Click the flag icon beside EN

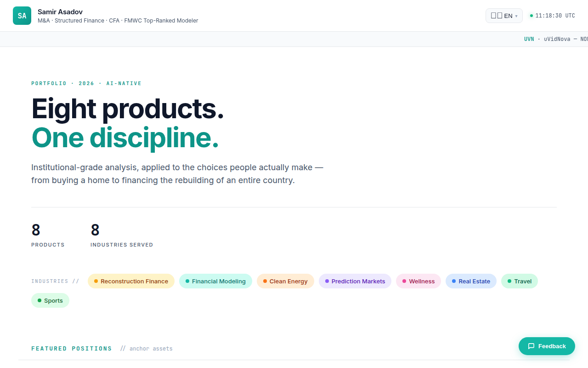point(497,16)
